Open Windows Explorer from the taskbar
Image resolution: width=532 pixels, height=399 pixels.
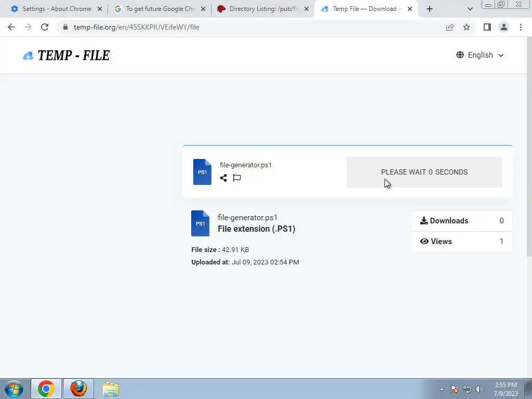point(111,389)
